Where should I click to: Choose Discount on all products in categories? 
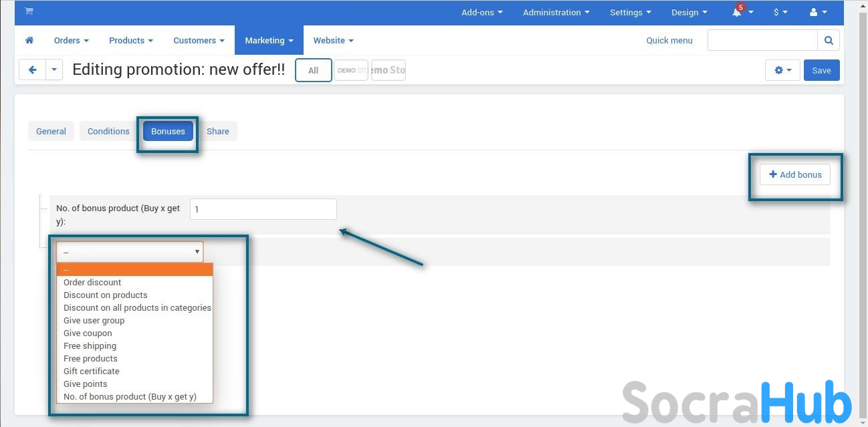click(x=134, y=307)
